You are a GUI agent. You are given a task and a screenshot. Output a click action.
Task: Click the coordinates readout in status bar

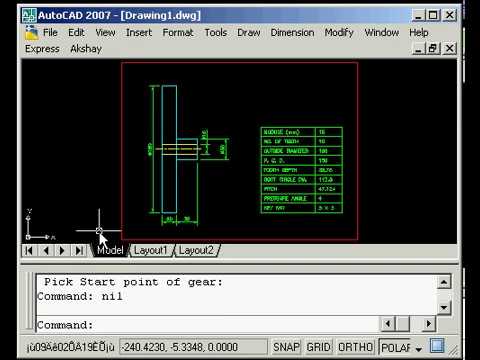tap(193, 347)
